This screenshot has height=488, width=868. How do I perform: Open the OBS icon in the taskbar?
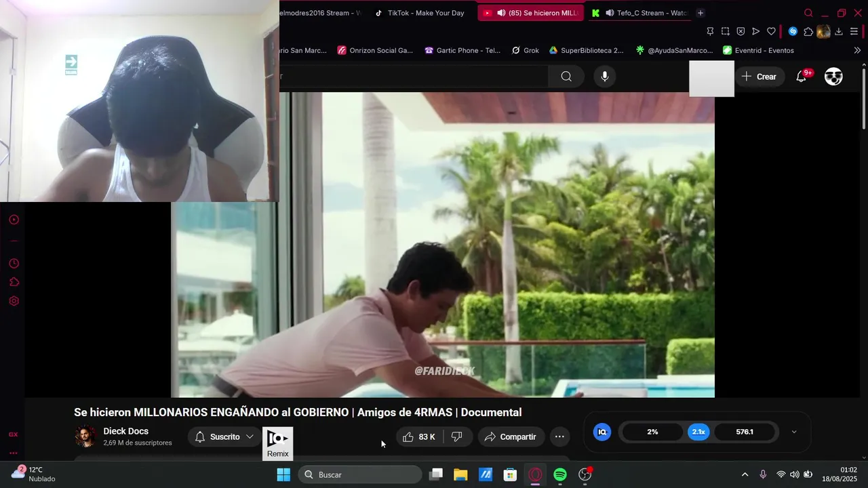click(x=585, y=475)
